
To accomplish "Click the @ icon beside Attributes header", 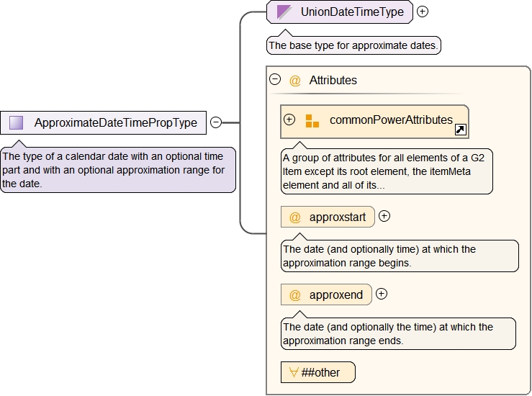I will [295, 81].
